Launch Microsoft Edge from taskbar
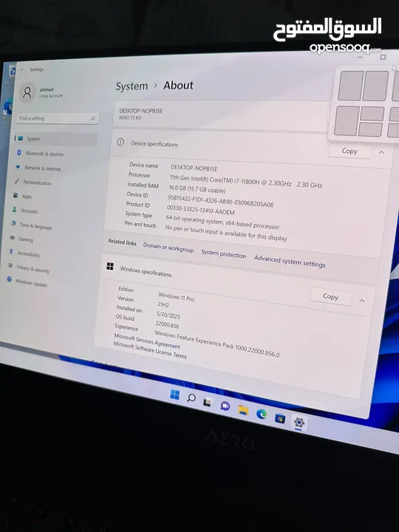399x532 pixels. pyautogui.click(x=262, y=414)
